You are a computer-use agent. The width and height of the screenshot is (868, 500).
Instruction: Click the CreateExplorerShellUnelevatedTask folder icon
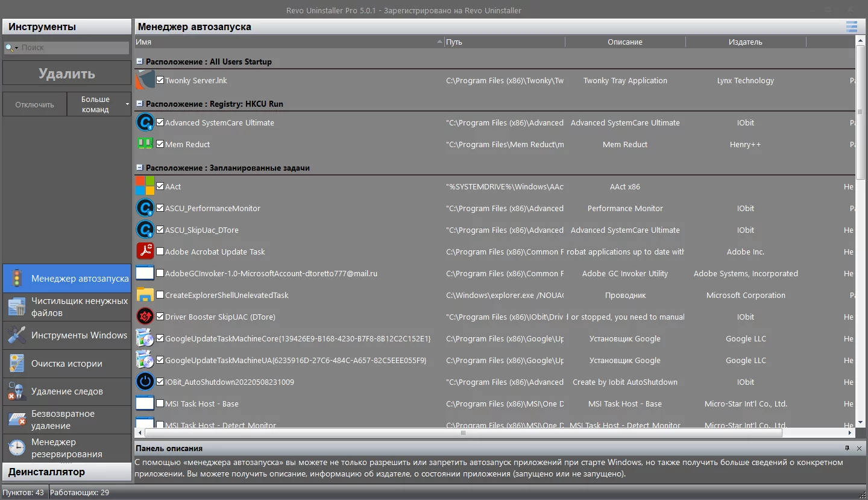click(x=145, y=295)
